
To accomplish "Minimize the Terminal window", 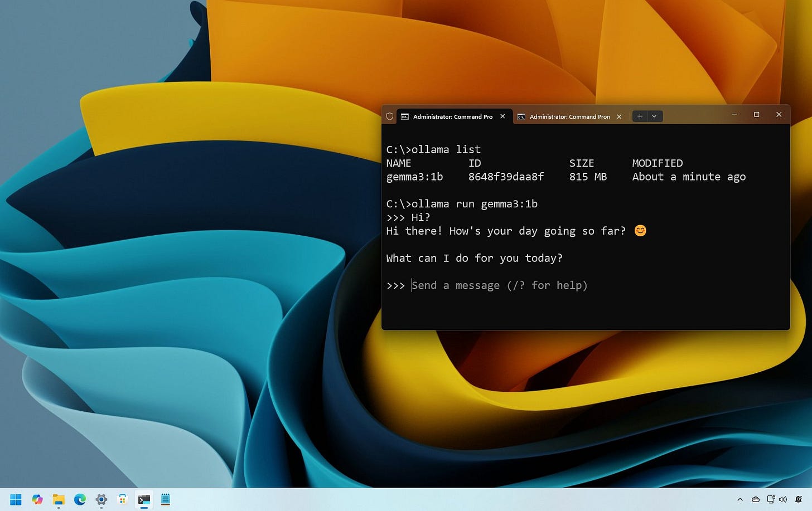I will click(x=734, y=114).
